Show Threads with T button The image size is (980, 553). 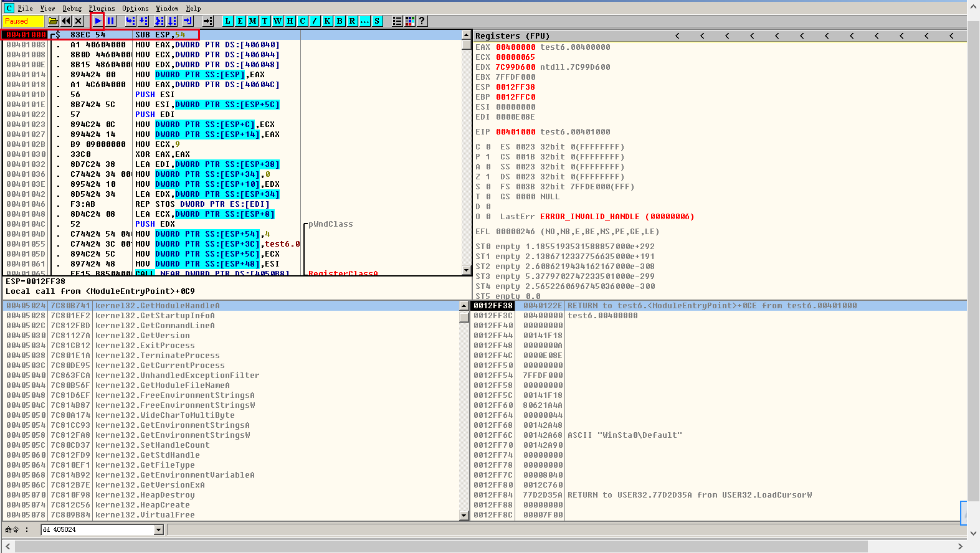coord(265,21)
